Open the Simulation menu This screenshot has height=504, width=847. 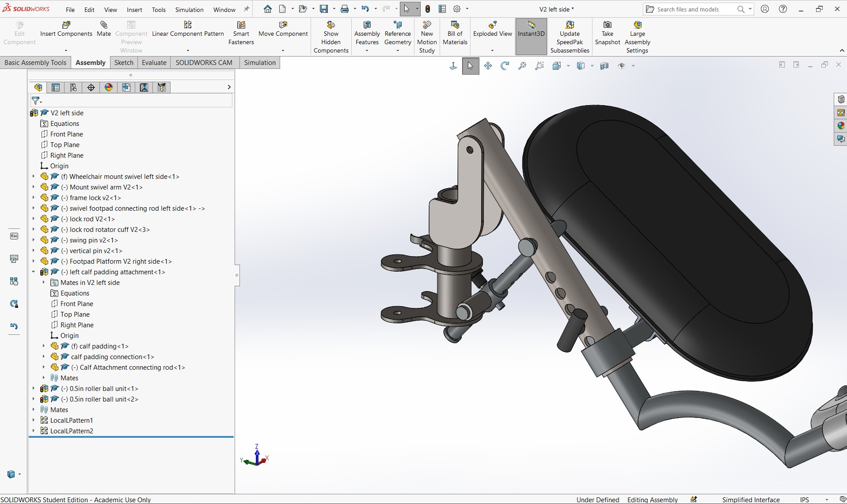189,10
